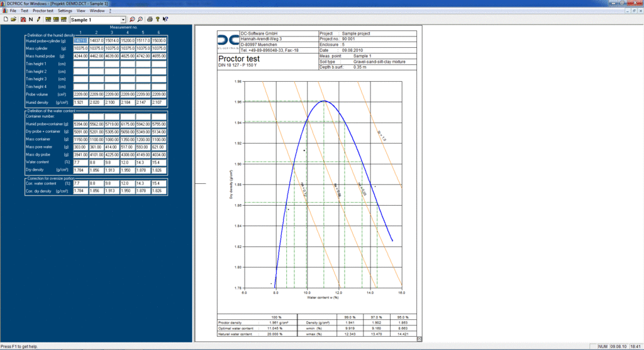Zoom in with the red magnifier icon

[132, 20]
